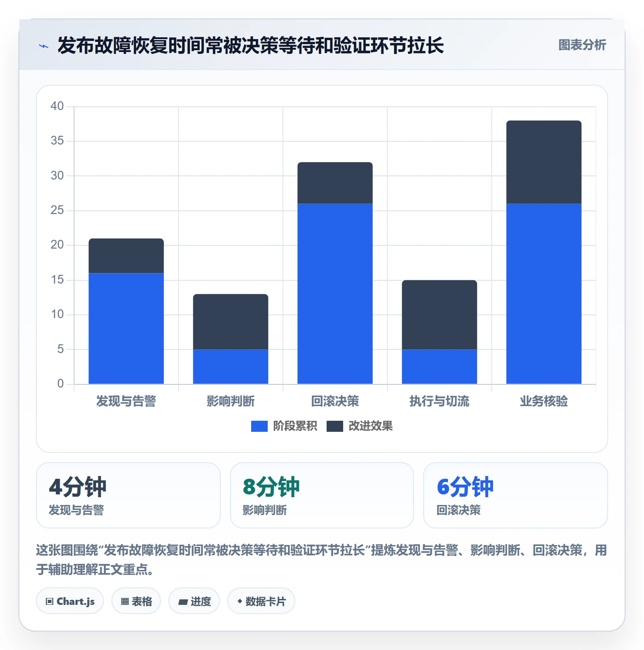Click the blue 阶段累积 bar for 业务核验
This screenshot has width=644, height=650.
click(544, 294)
